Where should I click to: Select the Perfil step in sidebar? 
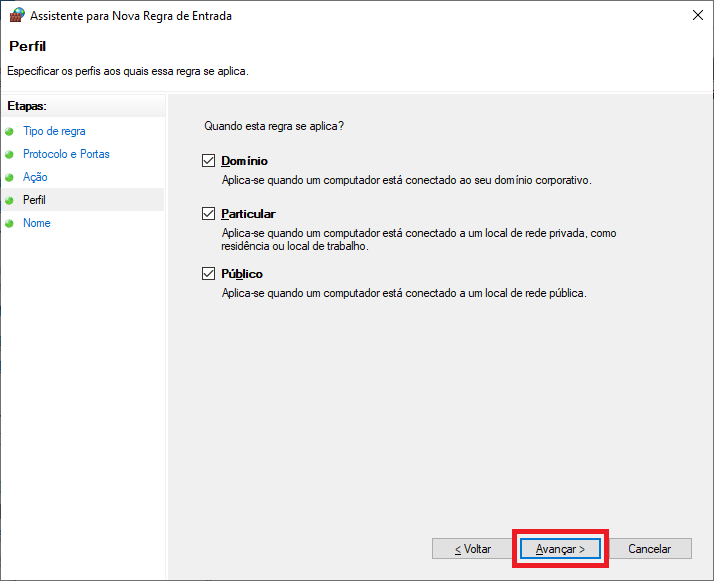(x=34, y=200)
